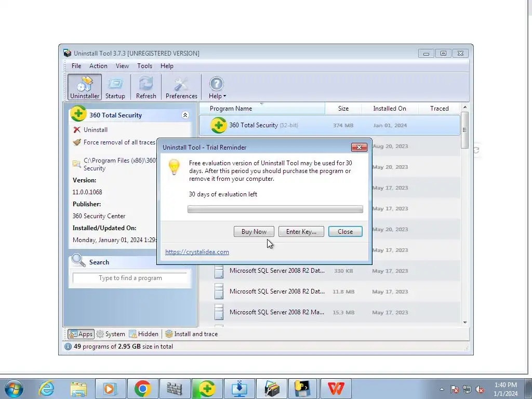Switch to Install and trace tab
This screenshot has width=532, height=399.
coord(191,334)
